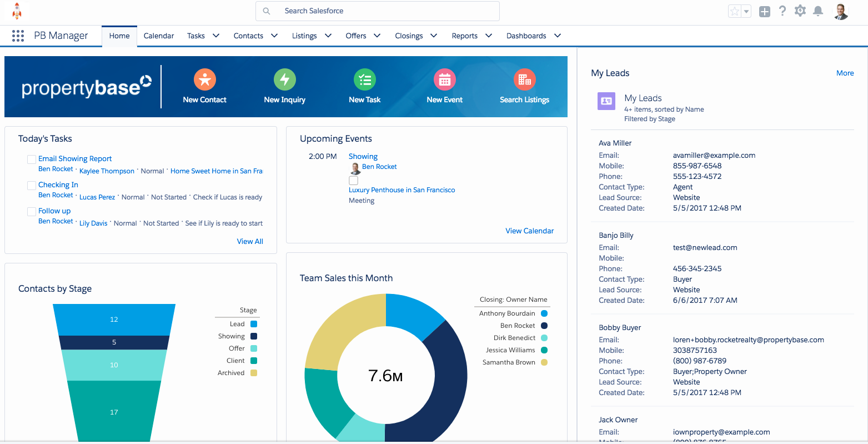Open the Notifications bell
Image resolution: width=868 pixels, height=444 pixels.
pos(818,11)
